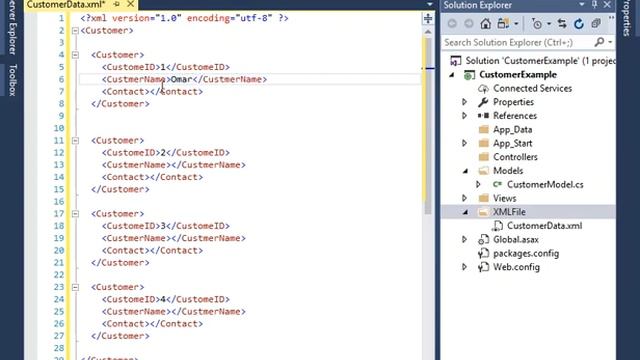Screen dimensions: 640x360
Task: Open the Properties side tab on right edge
Action: (627, 18)
